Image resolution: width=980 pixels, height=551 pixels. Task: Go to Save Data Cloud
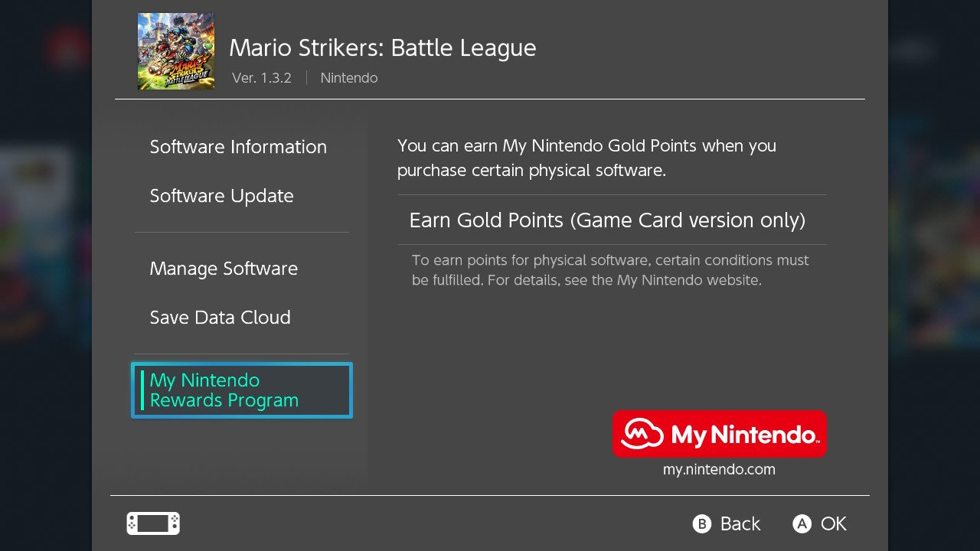click(x=220, y=318)
